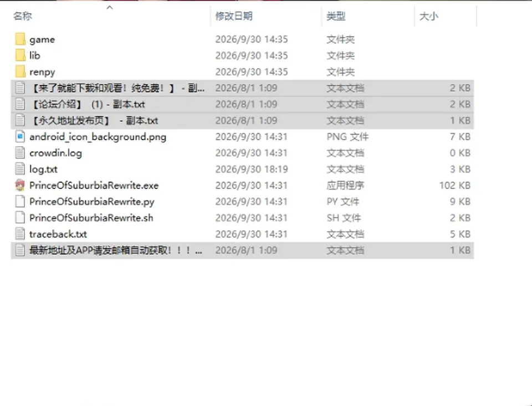Select the game folder icon
Screen dimensions: 532x406
[x=20, y=39]
